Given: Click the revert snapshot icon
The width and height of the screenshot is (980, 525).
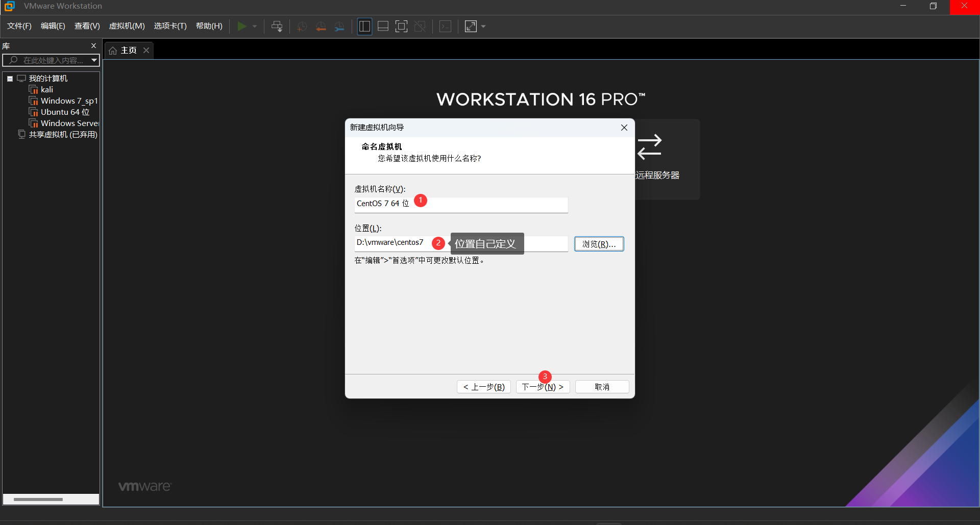Looking at the screenshot, I should 321,27.
